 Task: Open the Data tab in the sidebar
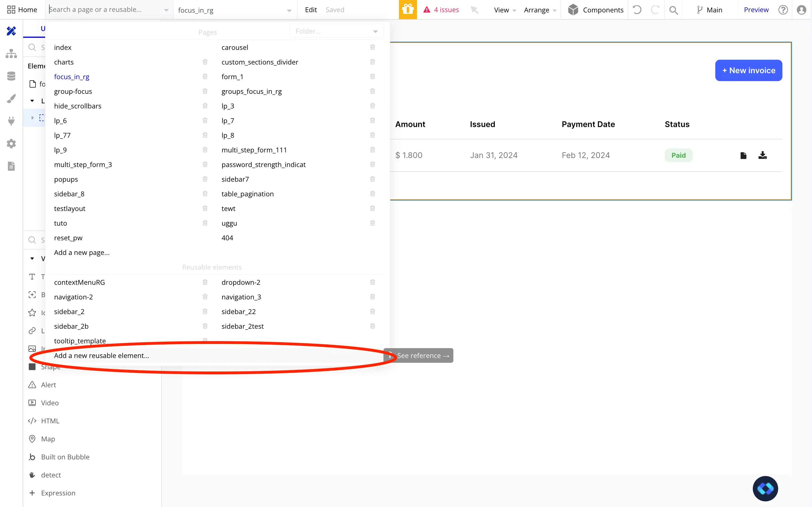(11, 76)
